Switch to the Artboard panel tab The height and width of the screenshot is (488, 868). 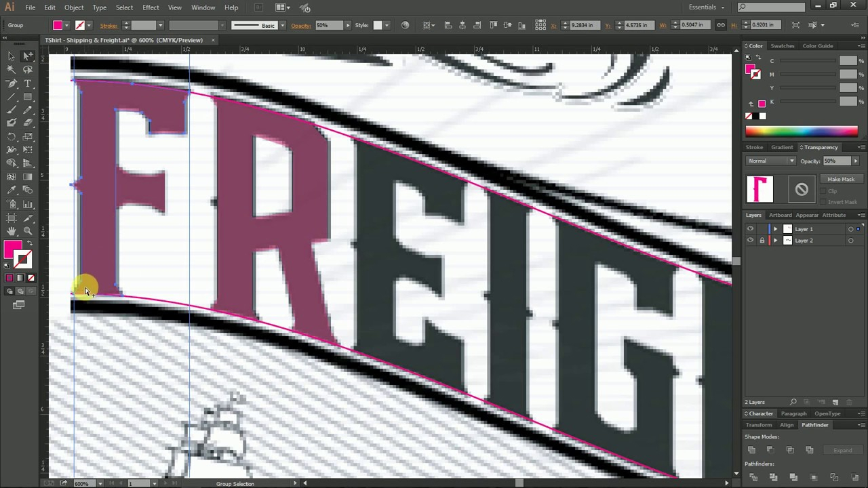(781, 215)
